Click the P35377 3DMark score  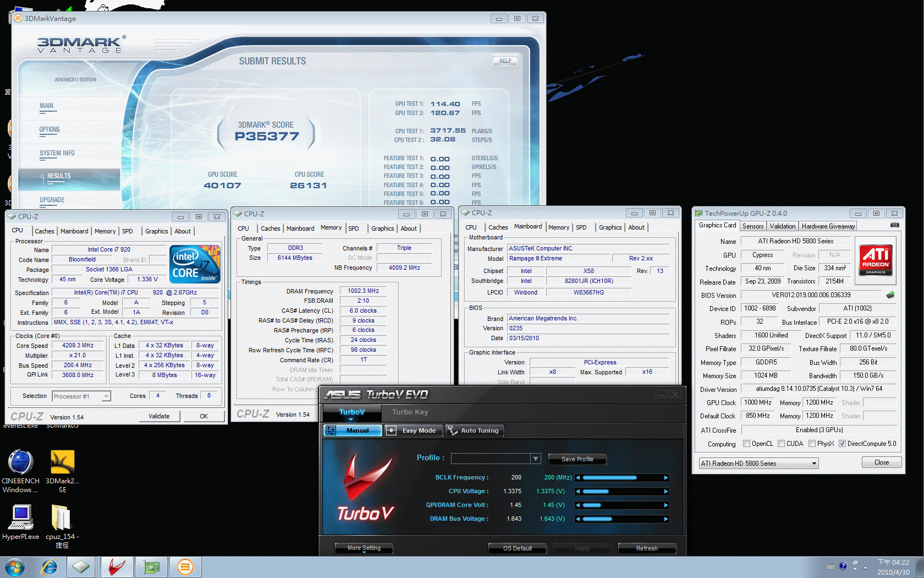tap(267, 137)
